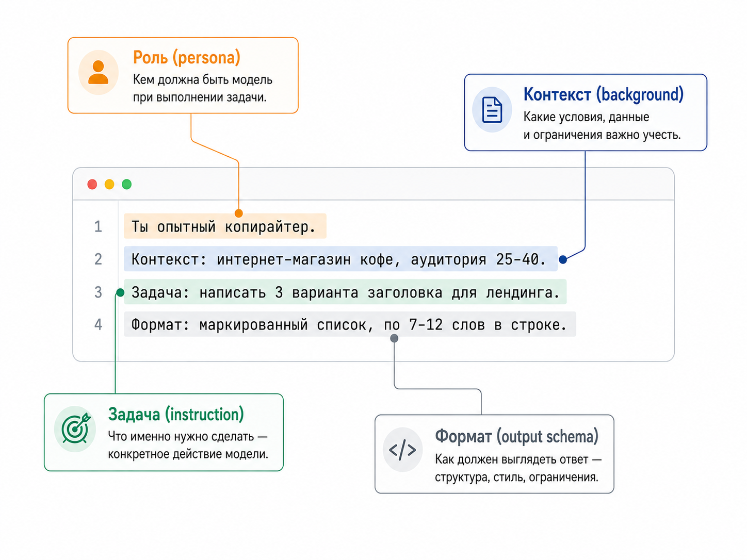
Task: Click the yellow window dot
Action: [109, 184]
